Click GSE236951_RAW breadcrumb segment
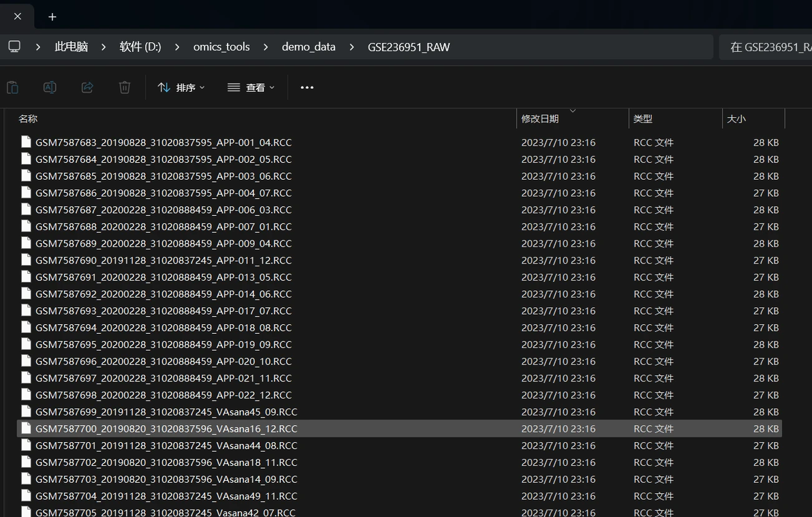Viewport: 812px width, 517px height. 409,47
